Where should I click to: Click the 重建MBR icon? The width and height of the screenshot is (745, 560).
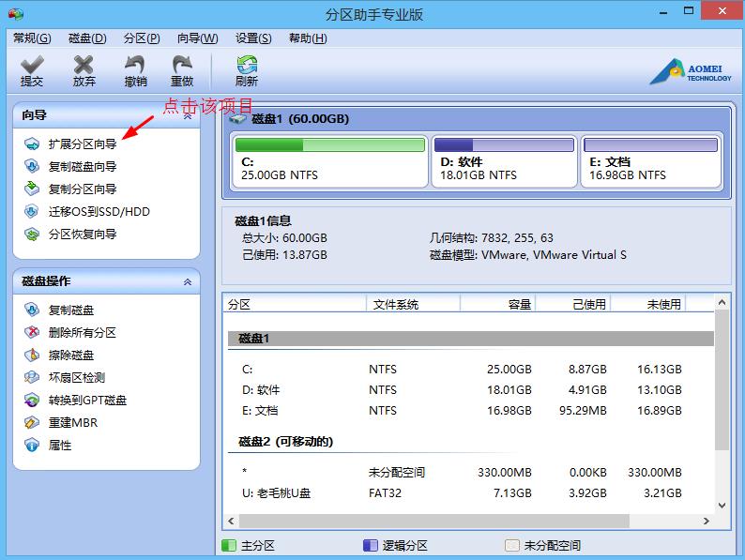pyautogui.click(x=32, y=422)
